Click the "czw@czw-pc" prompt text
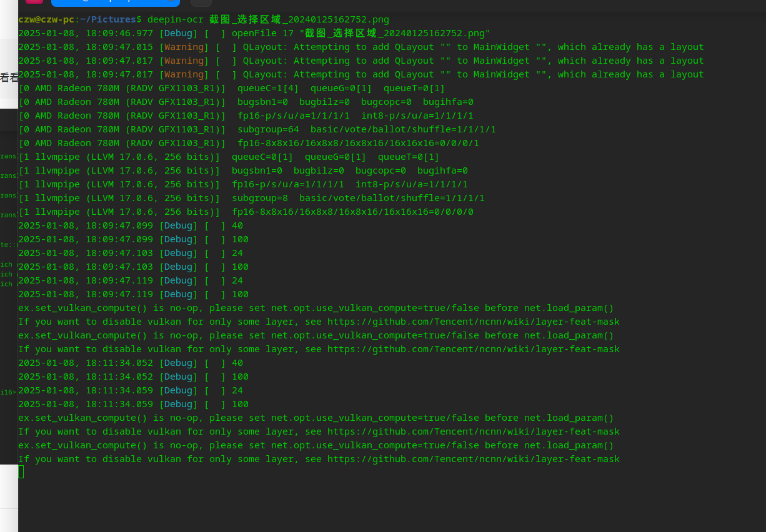Screen dimensions: 766x532 click(46, 19)
